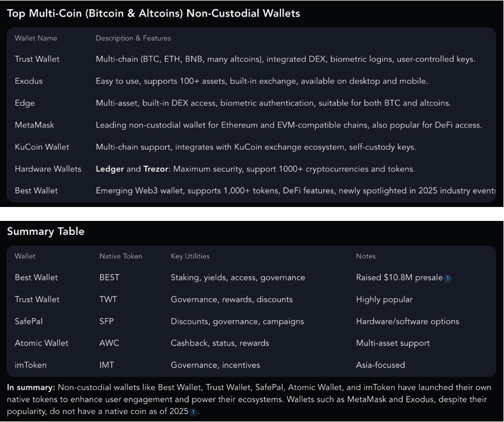The image size is (504, 422).
Task: Click 'Governance, rewards, discounts' cell
Action: [x=232, y=300]
